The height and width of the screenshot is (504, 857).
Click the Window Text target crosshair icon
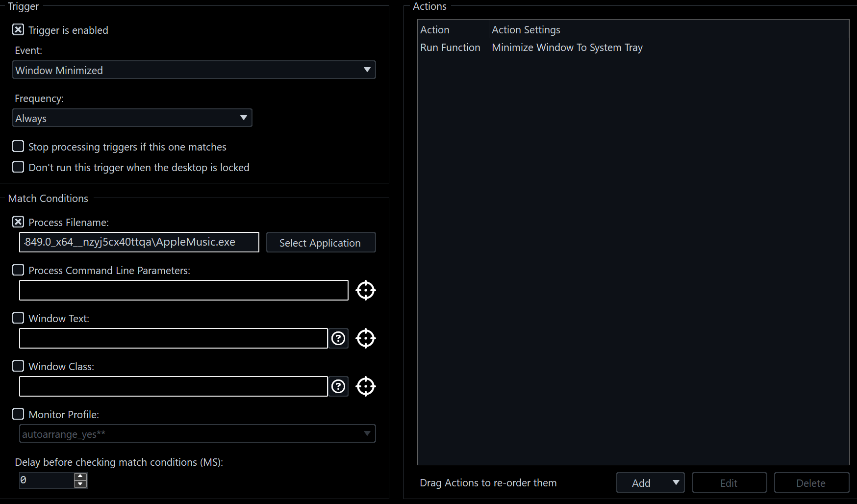point(366,338)
